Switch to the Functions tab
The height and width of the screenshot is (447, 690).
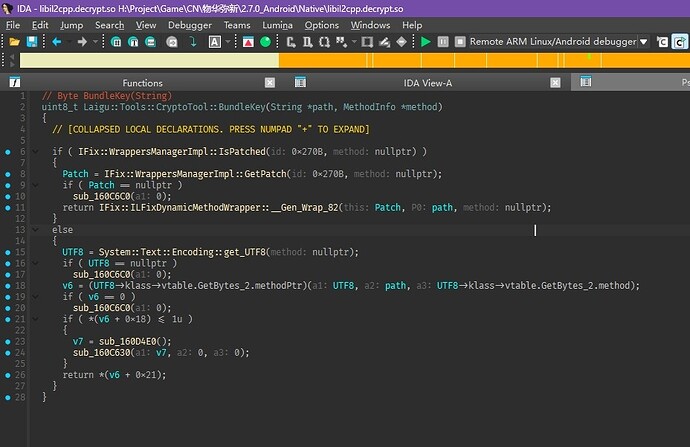tap(142, 83)
